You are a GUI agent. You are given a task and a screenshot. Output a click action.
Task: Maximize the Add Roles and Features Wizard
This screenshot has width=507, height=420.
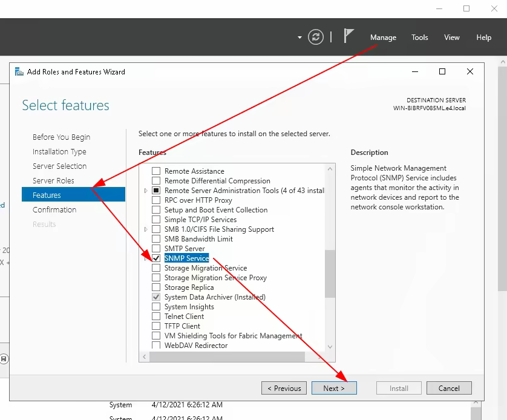(x=442, y=72)
